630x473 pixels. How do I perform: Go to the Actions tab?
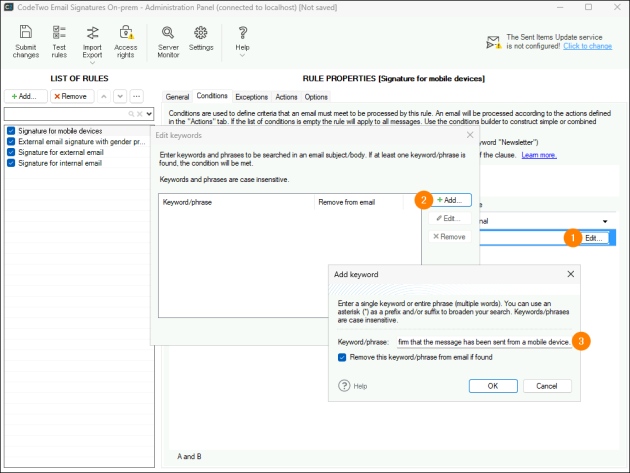pyautogui.click(x=286, y=97)
